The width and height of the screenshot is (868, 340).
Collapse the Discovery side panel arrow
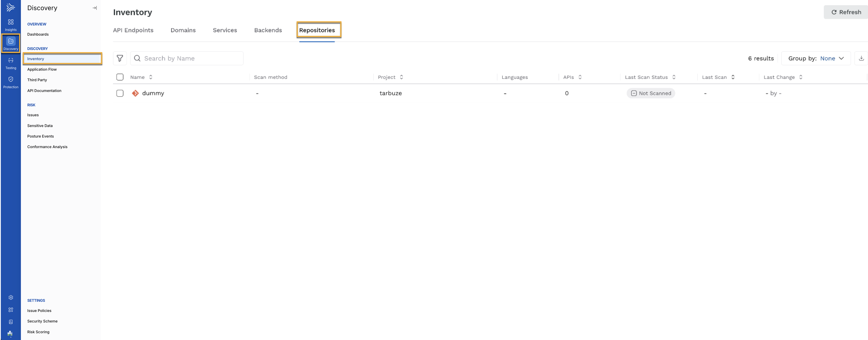[x=95, y=8]
